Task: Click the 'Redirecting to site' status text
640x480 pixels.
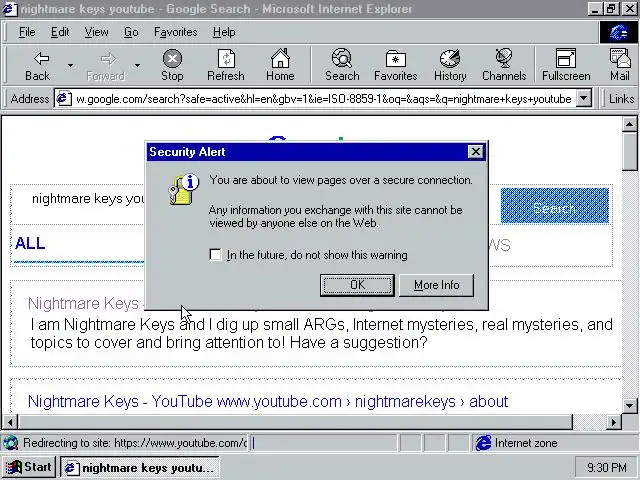Action: pos(135,443)
